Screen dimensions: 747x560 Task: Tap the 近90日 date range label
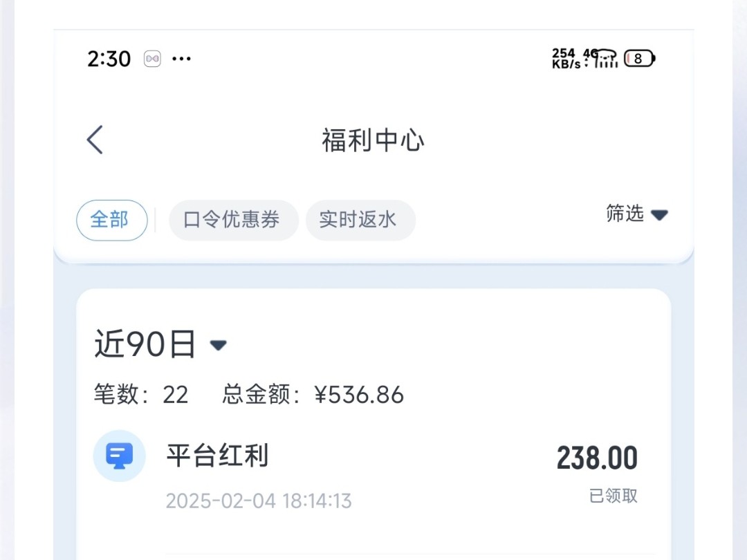click(x=145, y=344)
